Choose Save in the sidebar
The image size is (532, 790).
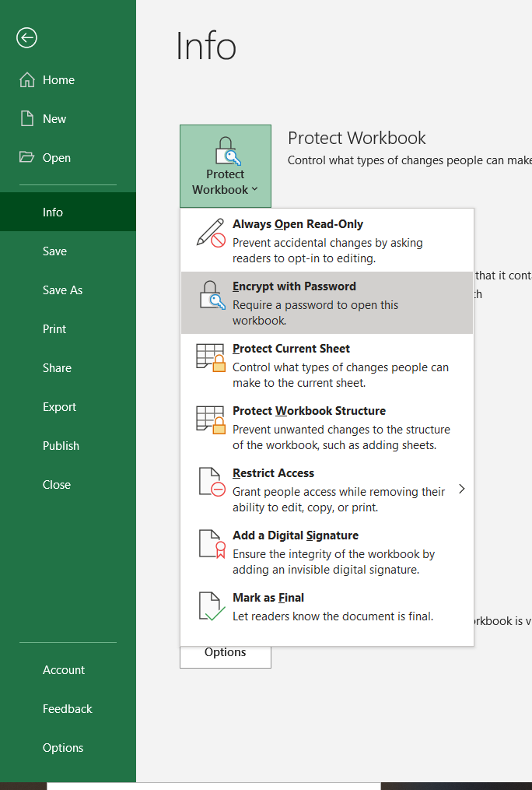(x=68, y=251)
